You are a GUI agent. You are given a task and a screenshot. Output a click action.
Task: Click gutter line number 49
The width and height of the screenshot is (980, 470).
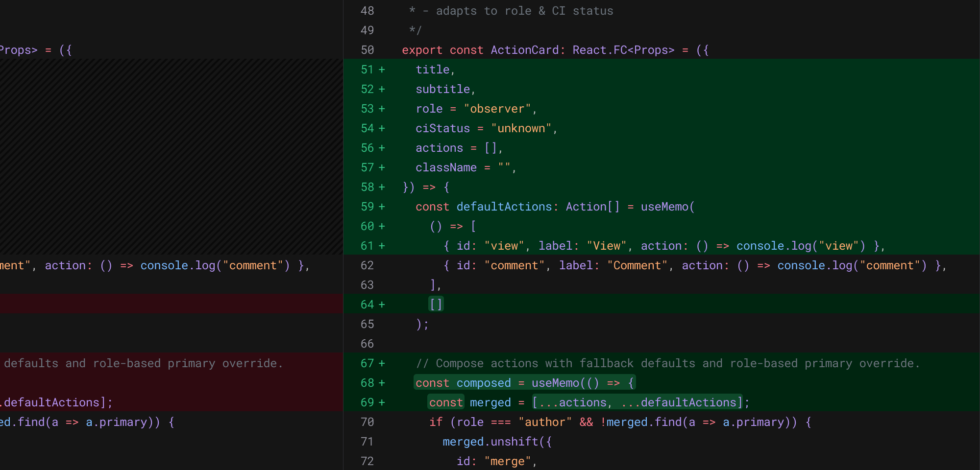(x=367, y=30)
